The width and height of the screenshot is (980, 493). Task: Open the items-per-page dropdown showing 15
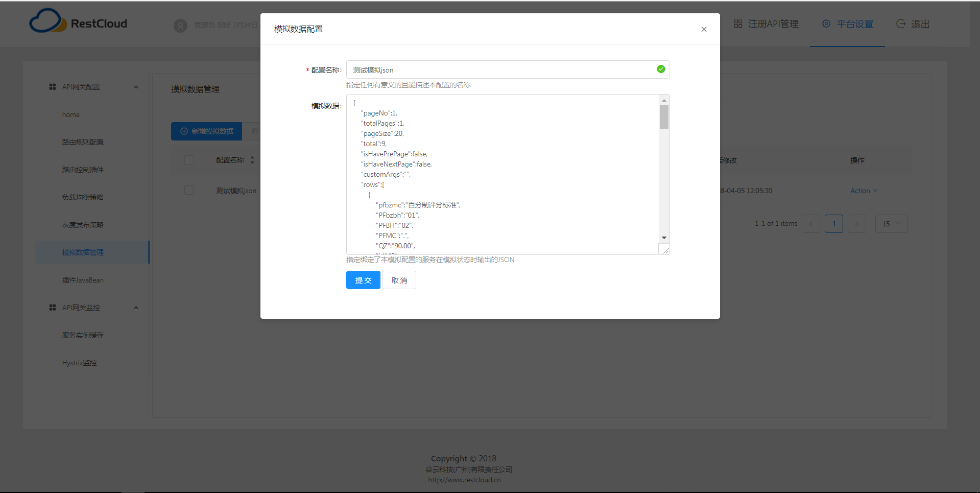pos(891,223)
